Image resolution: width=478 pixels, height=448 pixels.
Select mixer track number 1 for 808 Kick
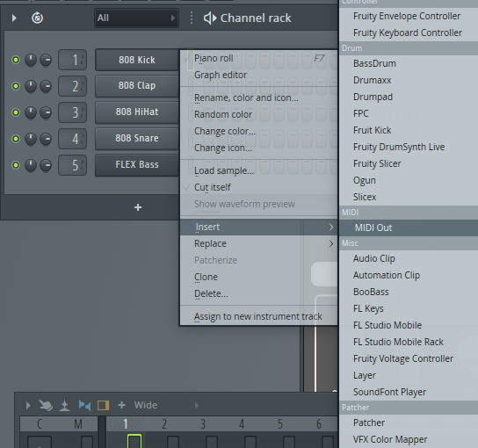(73, 60)
